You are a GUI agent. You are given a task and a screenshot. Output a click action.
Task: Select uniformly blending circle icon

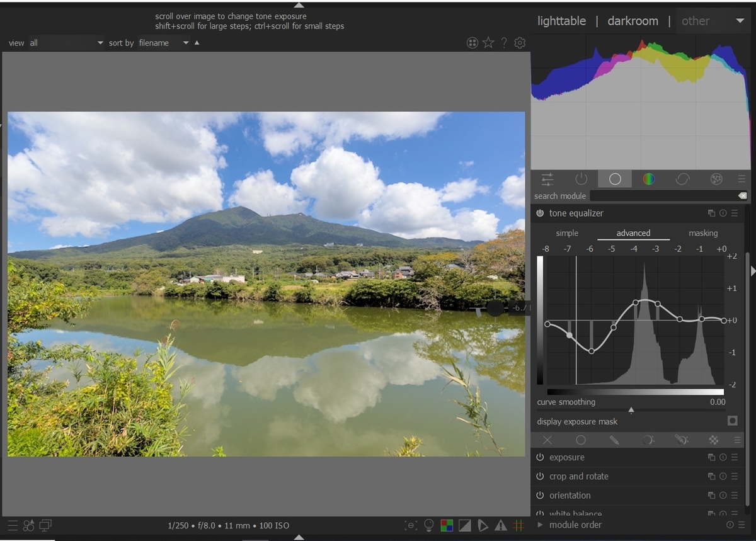coord(581,440)
